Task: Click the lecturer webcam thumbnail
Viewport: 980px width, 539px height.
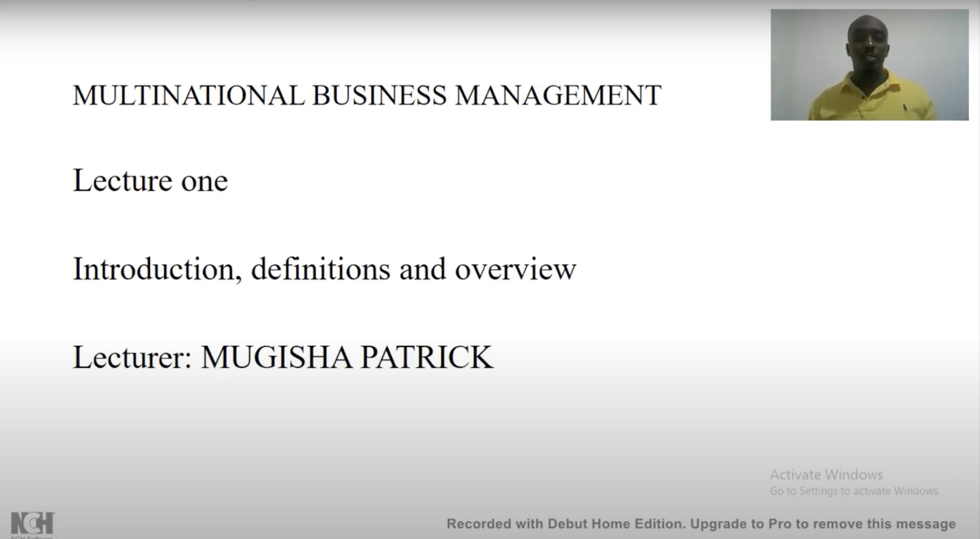Action: [870, 65]
